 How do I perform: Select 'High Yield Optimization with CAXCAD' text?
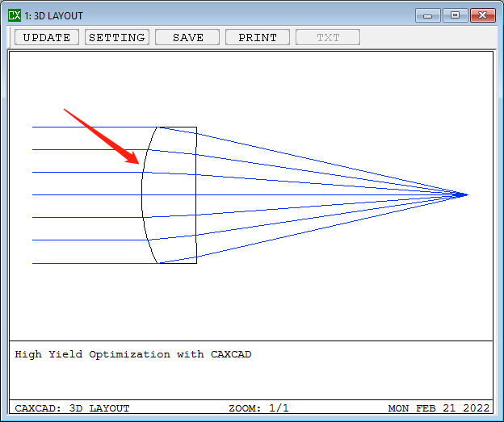pyautogui.click(x=133, y=354)
